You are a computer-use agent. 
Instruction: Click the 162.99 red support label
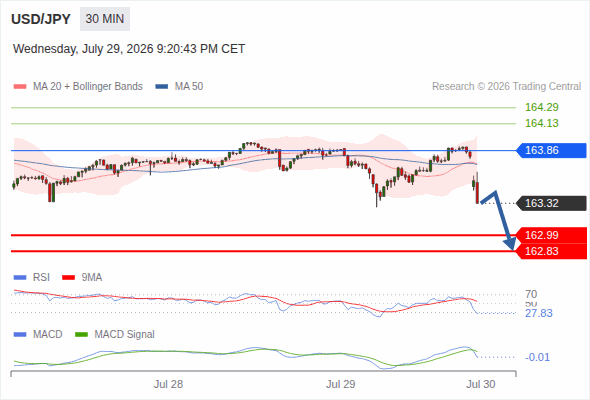tap(551, 235)
